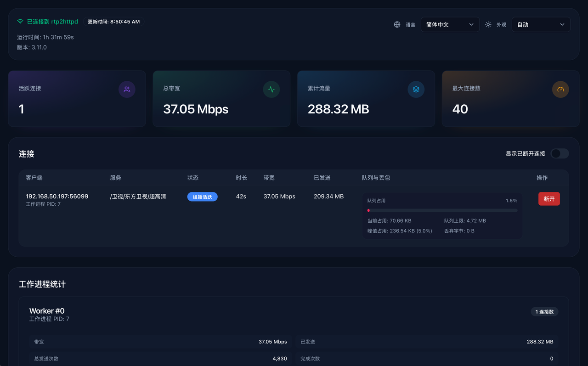Viewport: 588px width, 366px height.
Task: Click the green pulse icon on total bandwidth card
Action: [271, 90]
